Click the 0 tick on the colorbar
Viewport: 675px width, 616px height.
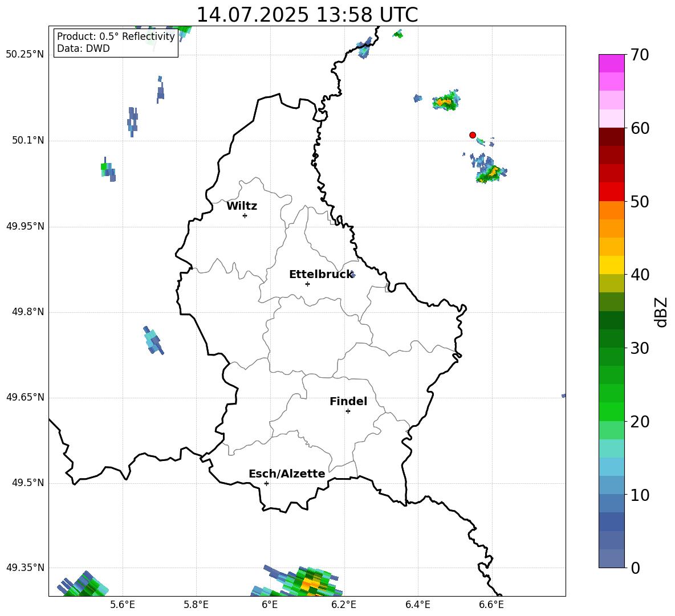[635, 568]
